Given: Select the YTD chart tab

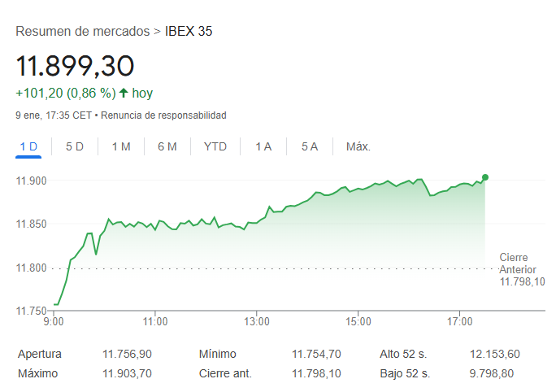Looking at the screenshot, I should tap(215, 146).
